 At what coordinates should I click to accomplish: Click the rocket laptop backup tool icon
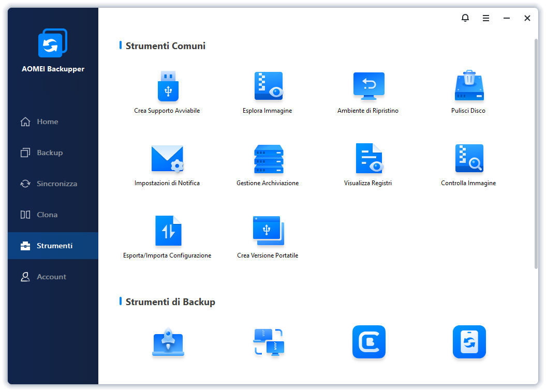[x=168, y=342]
